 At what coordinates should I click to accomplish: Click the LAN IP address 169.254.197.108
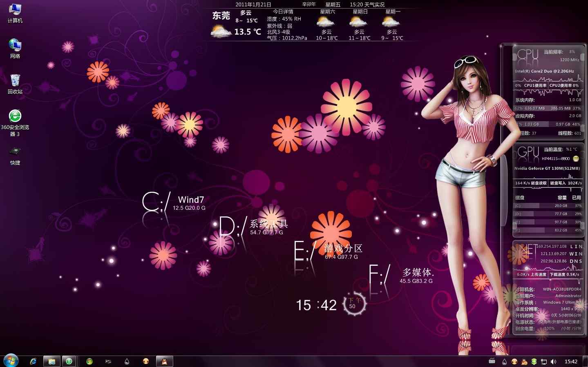pos(552,246)
